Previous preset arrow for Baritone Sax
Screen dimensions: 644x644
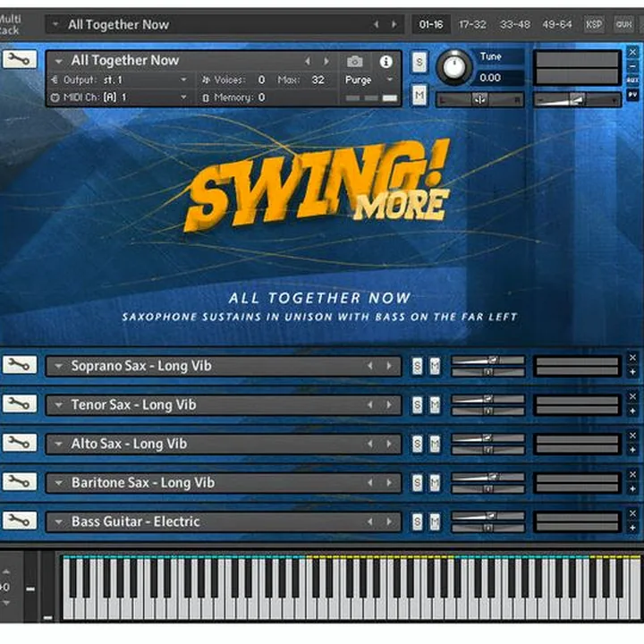coord(370,483)
